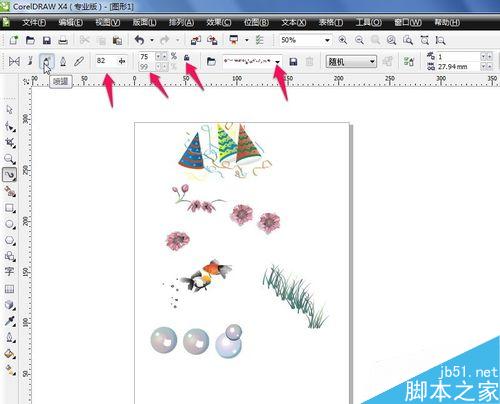Select the Zoom tool in toolbox
Viewport: 500px width, 404px height.
coord(9,159)
